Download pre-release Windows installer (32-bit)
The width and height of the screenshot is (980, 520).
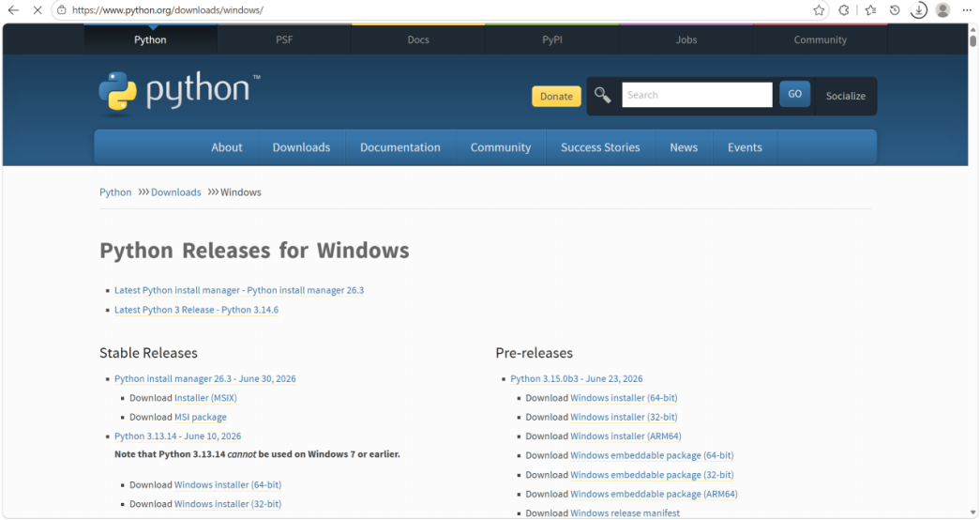coord(624,417)
